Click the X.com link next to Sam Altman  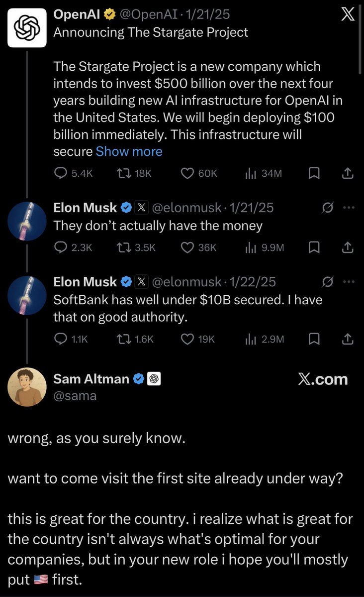[324, 379]
